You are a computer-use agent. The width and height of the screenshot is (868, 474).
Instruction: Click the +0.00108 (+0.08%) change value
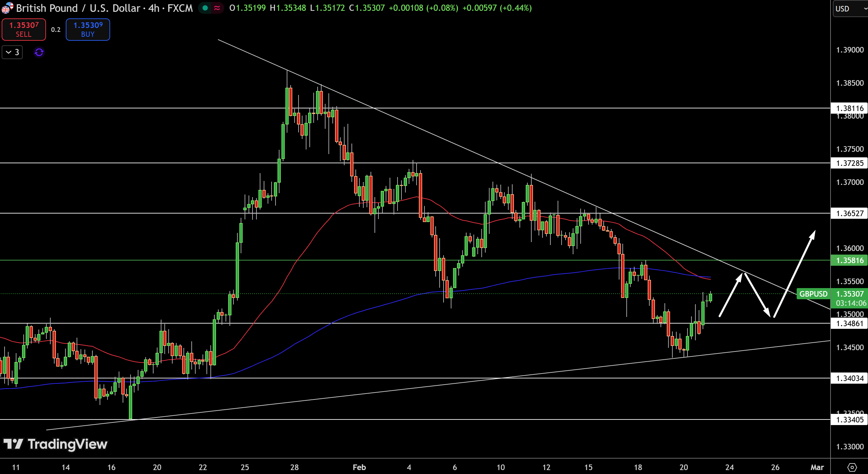click(x=423, y=8)
